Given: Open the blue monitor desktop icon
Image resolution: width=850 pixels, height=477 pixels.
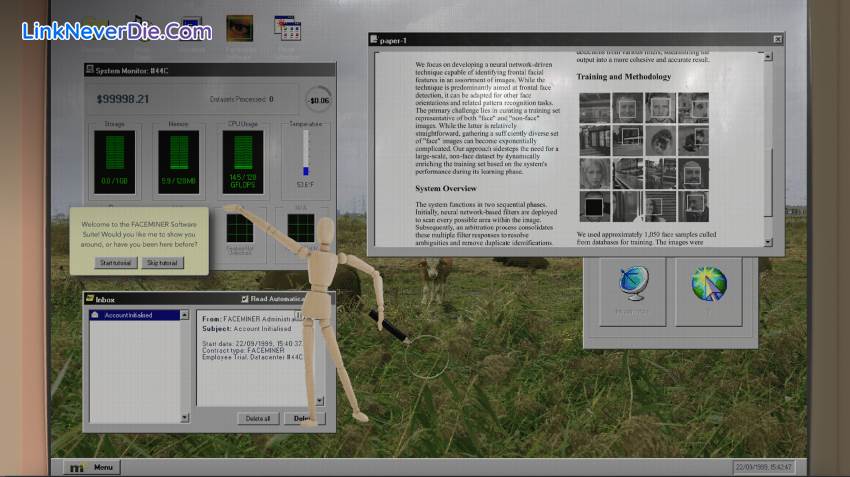Looking at the screenshot, I should click(191, 28).
